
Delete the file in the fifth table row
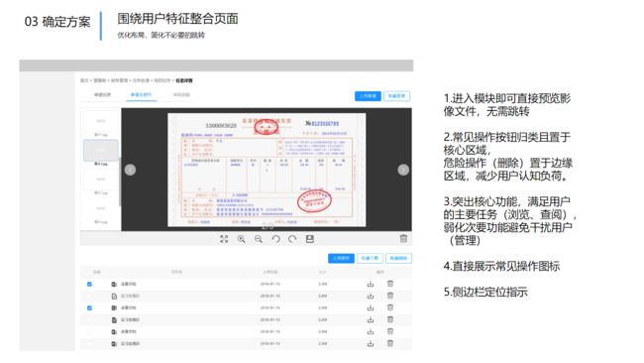pyautogui.click(x=390, y=331)
